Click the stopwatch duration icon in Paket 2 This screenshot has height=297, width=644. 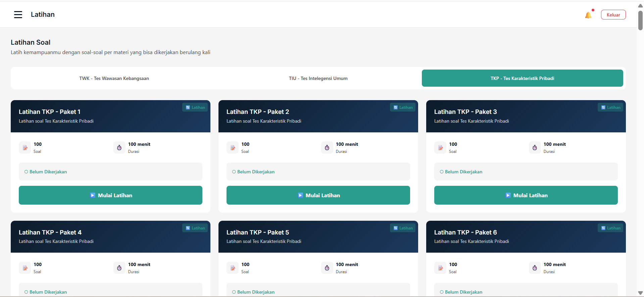(x=327, y=147)
